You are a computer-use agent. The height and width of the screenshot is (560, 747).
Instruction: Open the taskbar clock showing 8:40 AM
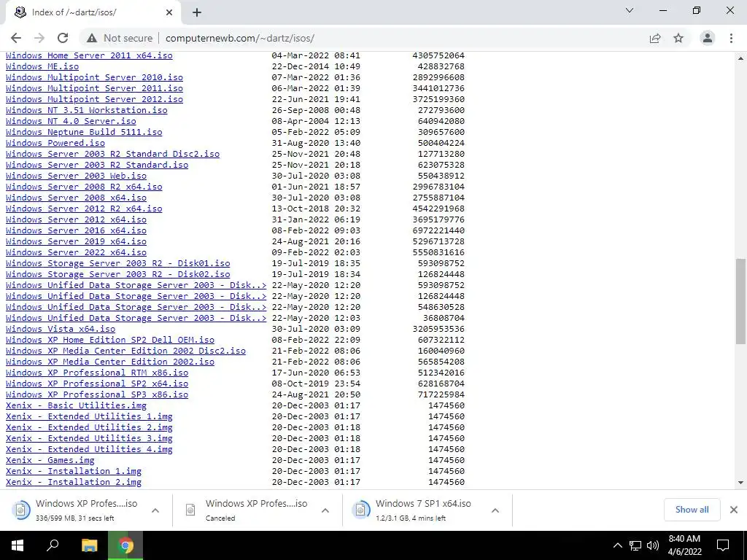tap(684, 545)
